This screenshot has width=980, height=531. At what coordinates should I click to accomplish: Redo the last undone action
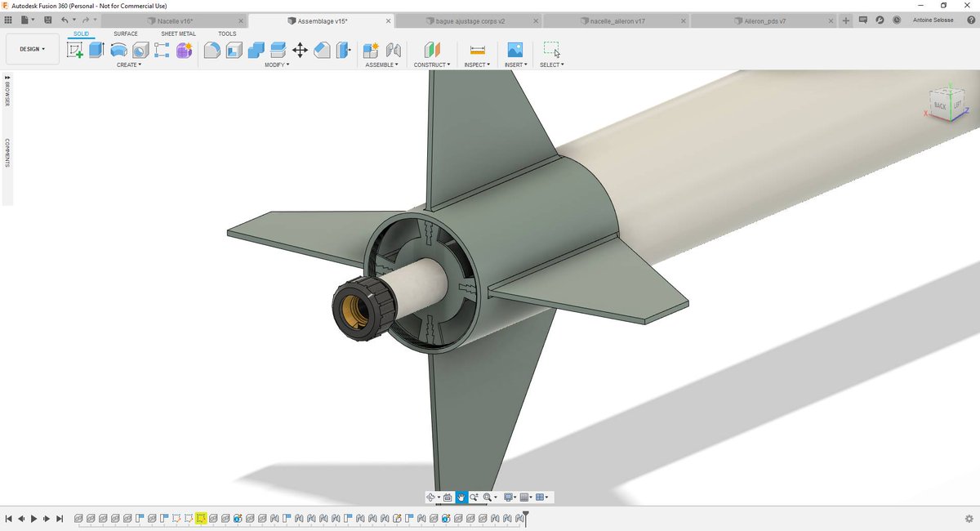click(x=86, y=20)
